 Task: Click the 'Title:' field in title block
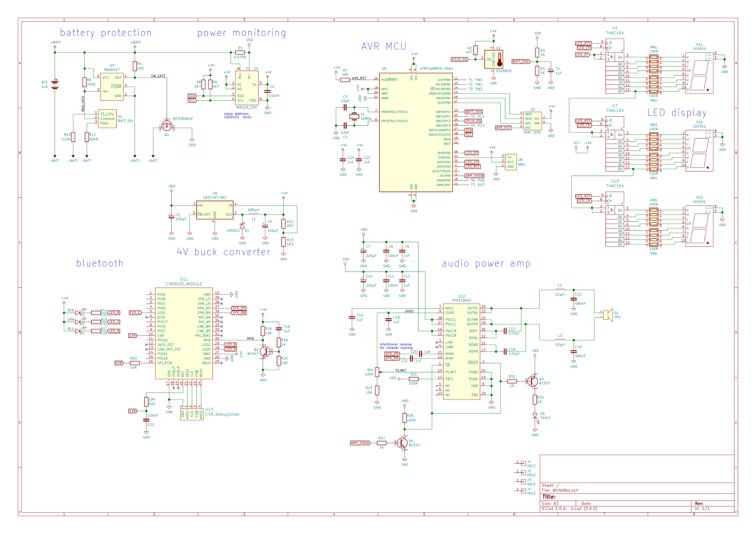[x=549, y=497]
